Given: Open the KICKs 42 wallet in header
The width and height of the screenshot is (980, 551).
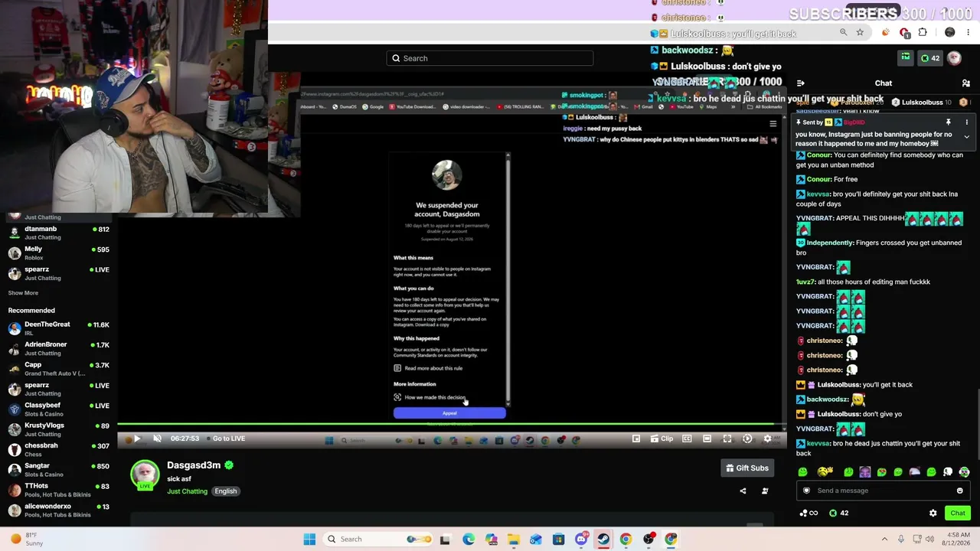Looking at the screenshot, I should coord(929,58).
